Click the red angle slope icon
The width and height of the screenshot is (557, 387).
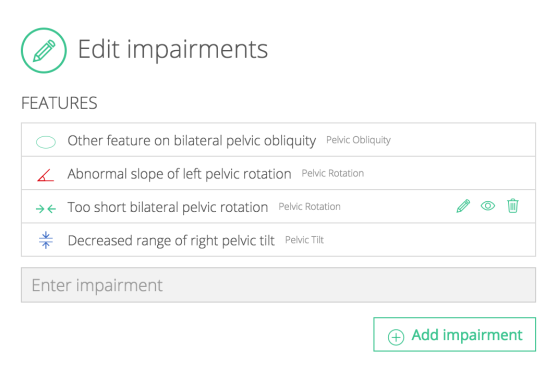coord(46,175)
